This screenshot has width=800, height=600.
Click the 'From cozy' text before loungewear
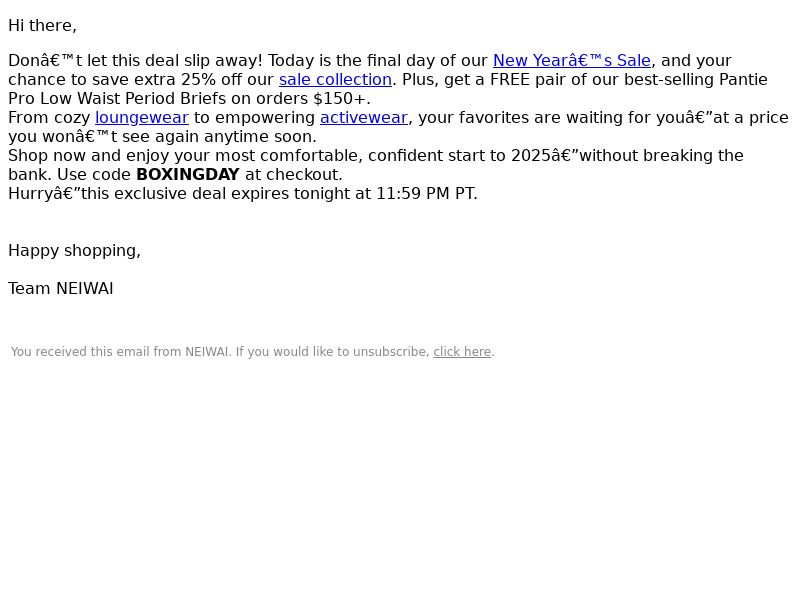click(x=49, y=118)
